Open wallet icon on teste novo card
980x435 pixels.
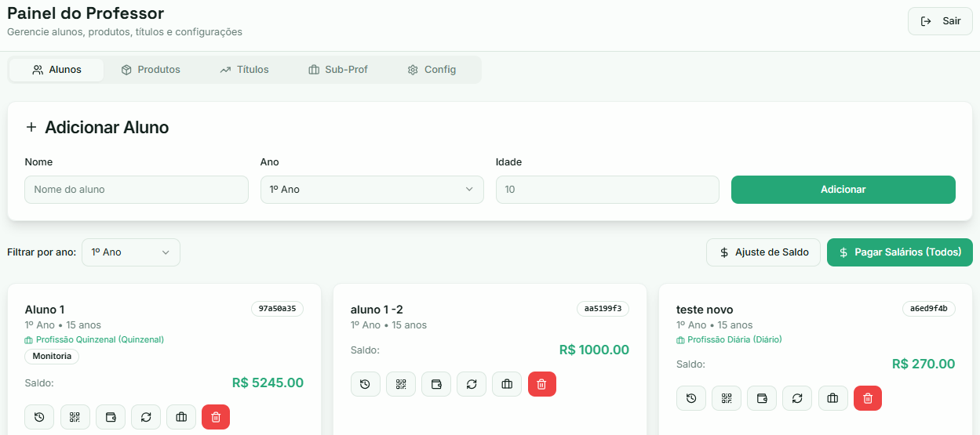point(762,398)
